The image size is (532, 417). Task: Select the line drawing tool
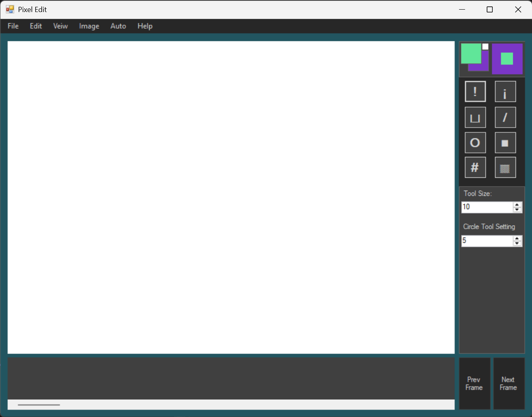click(x=505, y=117)
